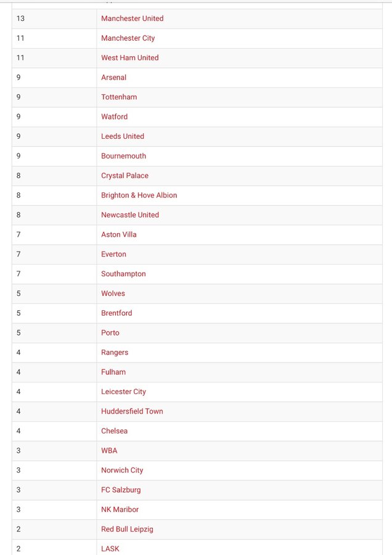Click the Manchester City team link
This screenshot has height=555, width=392.
pos(128,38)
